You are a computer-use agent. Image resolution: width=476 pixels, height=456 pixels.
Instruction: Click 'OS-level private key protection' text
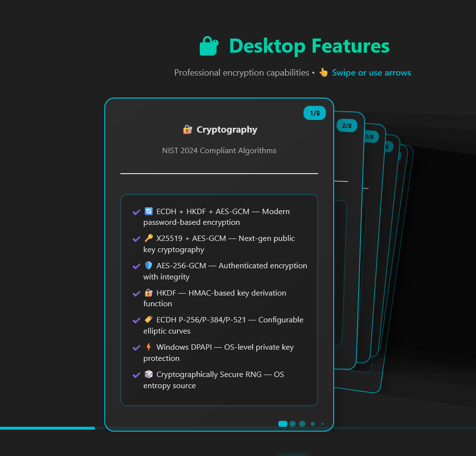219,353
